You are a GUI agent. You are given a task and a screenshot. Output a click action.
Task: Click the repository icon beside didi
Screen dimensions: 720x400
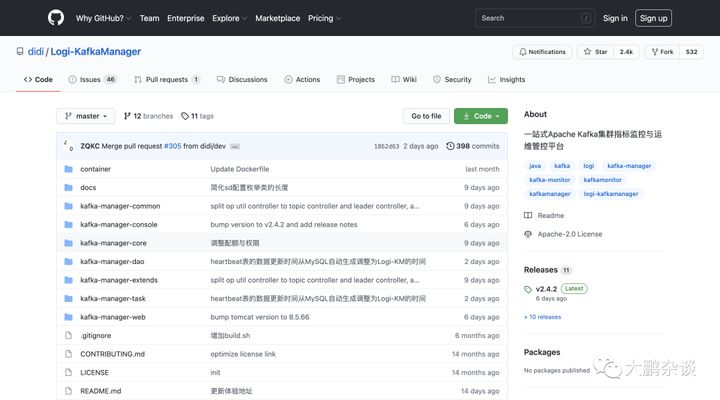pos(20,51)
